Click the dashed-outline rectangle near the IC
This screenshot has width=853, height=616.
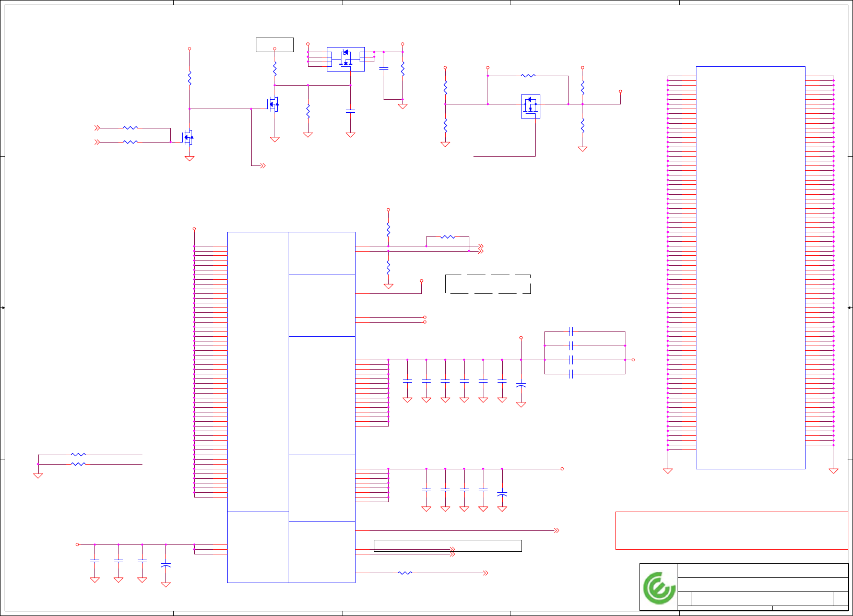[488, 284]
